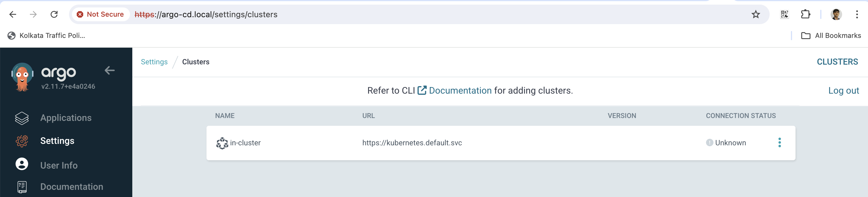The width and height of the screenshot is (868, 197).
Task: Open Chrome's three-dot menu
Action: [856, 14]
